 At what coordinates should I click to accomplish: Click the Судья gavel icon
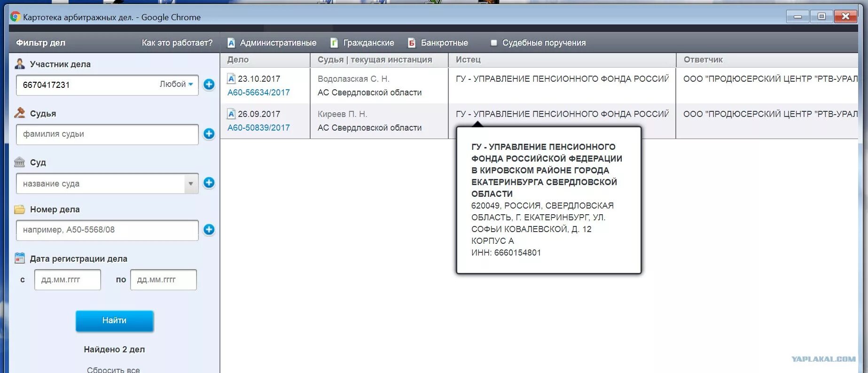(x=20, y=113)
